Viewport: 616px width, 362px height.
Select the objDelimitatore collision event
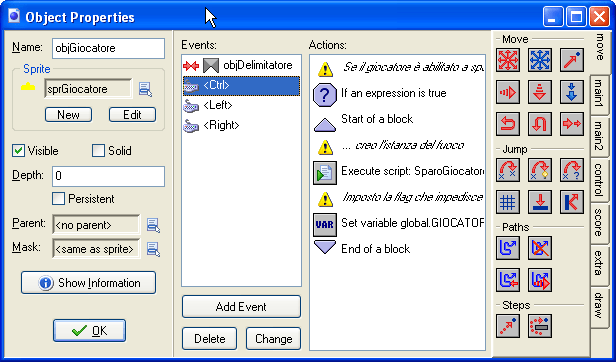(241, 65)
